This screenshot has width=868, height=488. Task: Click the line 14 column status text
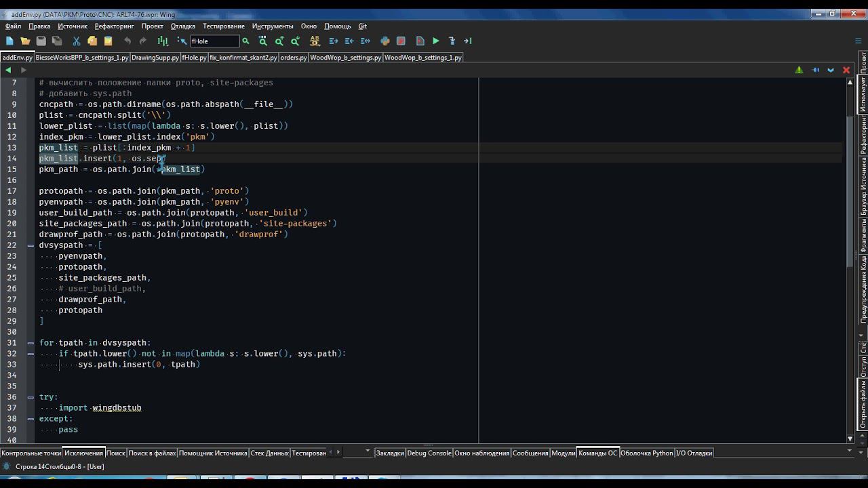click(x=60, y=466)
